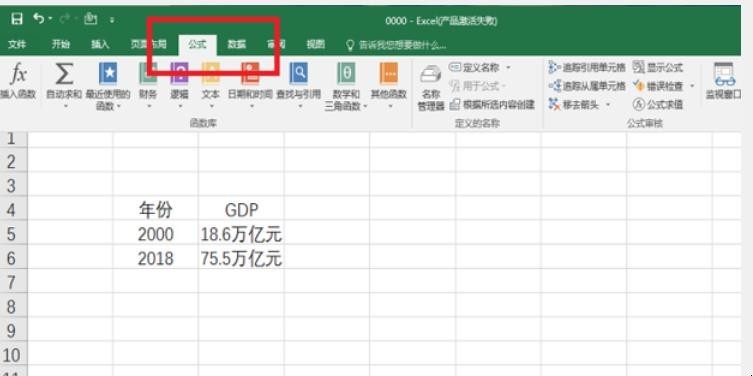Open the Name Manager (名称管理器)

click(x=431, y=87)
